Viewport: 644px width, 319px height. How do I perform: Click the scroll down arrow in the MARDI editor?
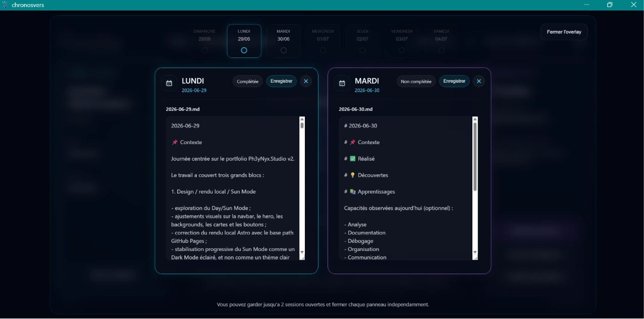coord(475,252)
